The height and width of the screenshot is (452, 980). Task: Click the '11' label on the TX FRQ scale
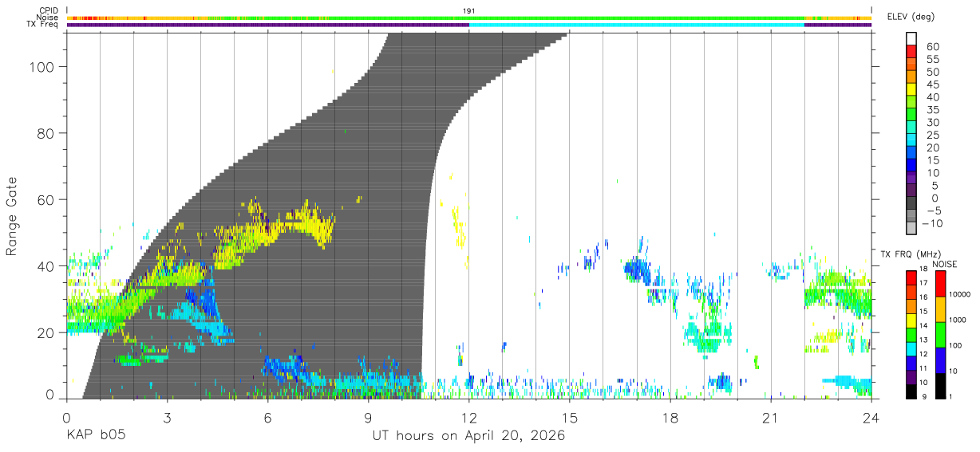(x=923, y=369)
